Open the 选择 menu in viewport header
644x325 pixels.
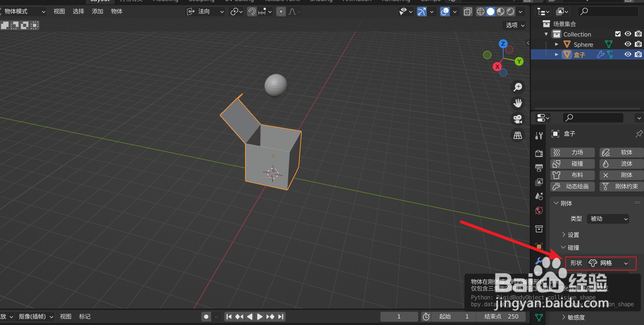tap(78, 12)
